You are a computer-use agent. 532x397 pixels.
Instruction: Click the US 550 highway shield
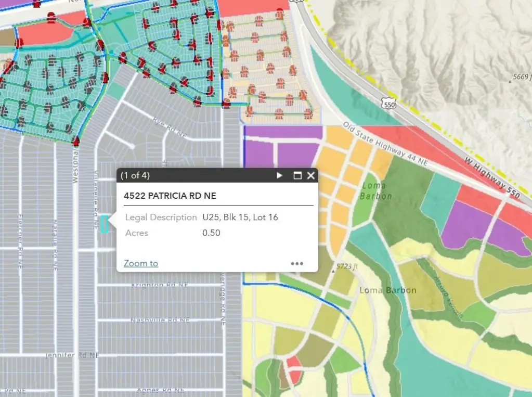(x=388, y=104)
